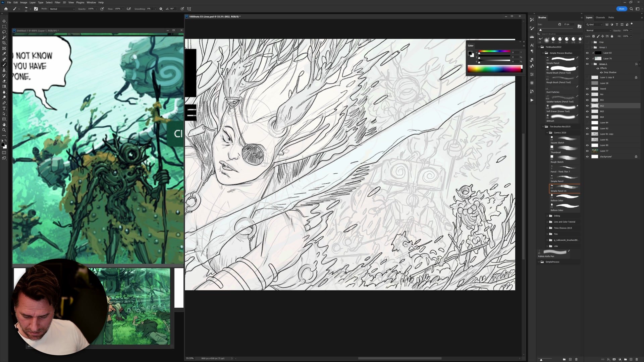The height and width of the screenshot is (362, 644).
Task: Select the Eyedropper tool
Action: click(4, 54)
